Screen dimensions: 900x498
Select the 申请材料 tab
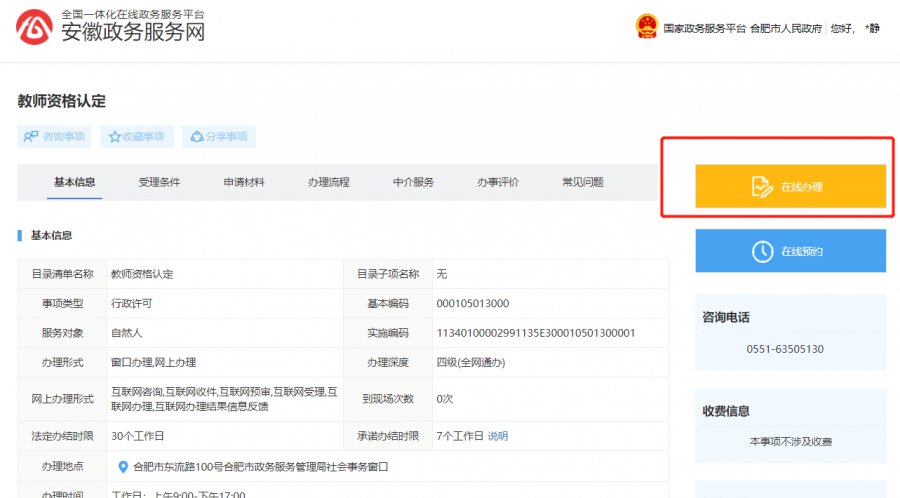(x=244, y=182)
